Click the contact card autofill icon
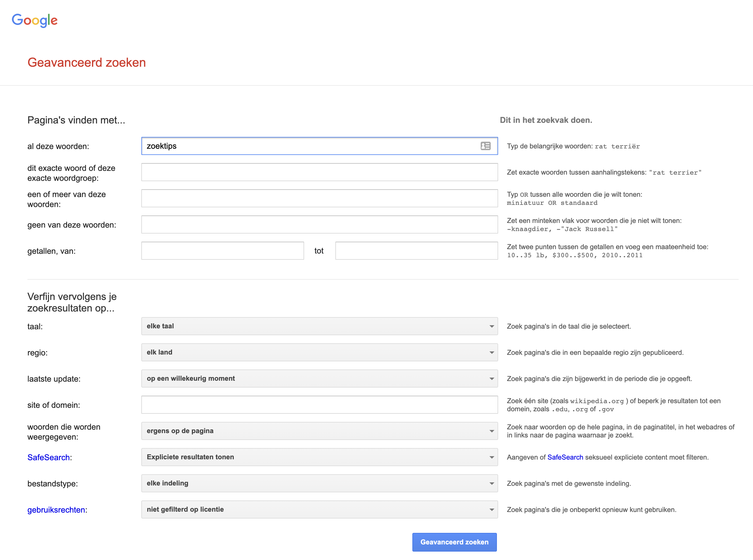 pyautogui.click(x=485, y=146)
